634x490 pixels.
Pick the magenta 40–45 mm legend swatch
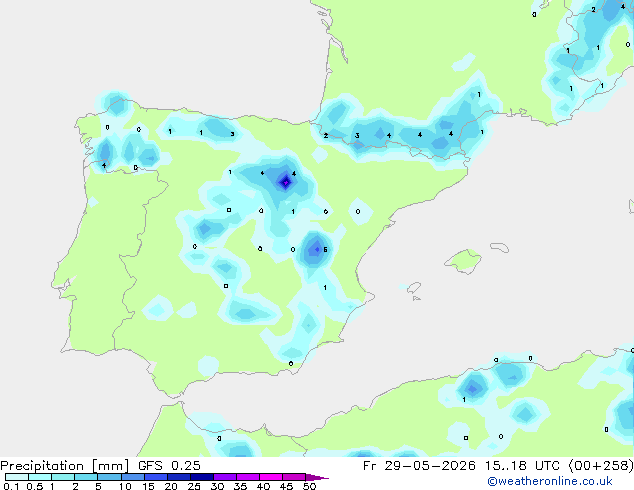[x=271, y=477]
